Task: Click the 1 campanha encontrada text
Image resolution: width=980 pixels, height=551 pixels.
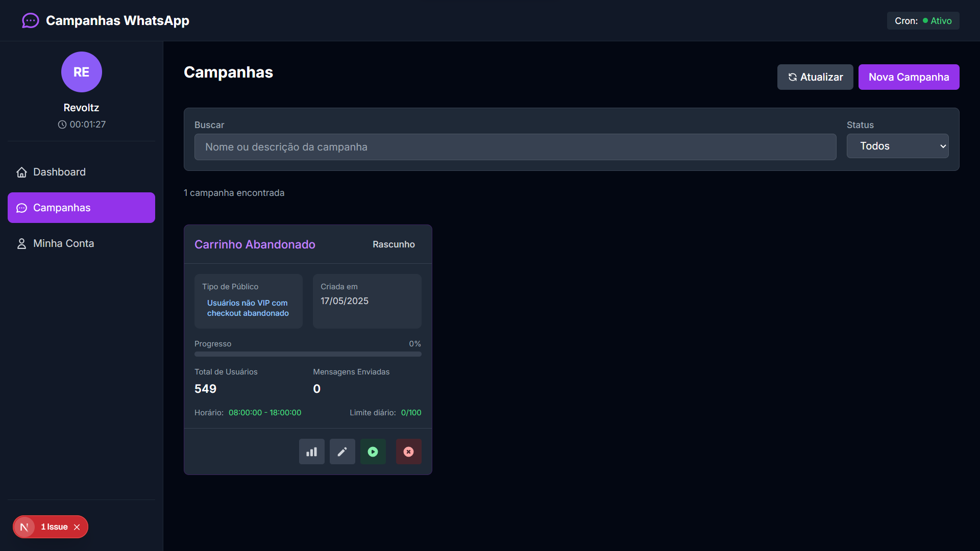Action: [234, 193]
